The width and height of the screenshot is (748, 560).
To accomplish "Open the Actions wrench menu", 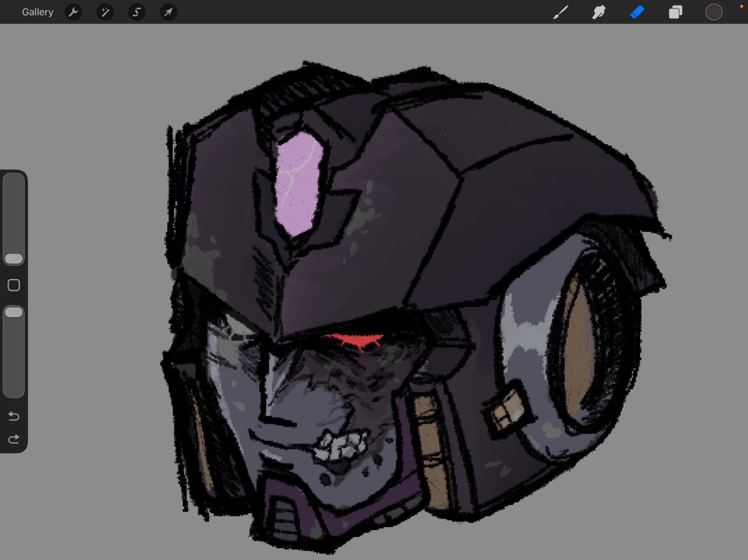I will click(74, 12).
